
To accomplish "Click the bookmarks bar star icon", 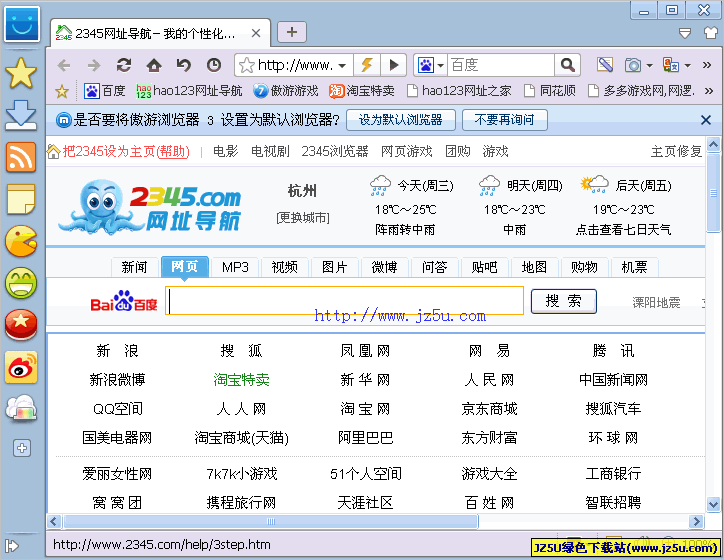I will pyautogui.click(x=62, y=91).
